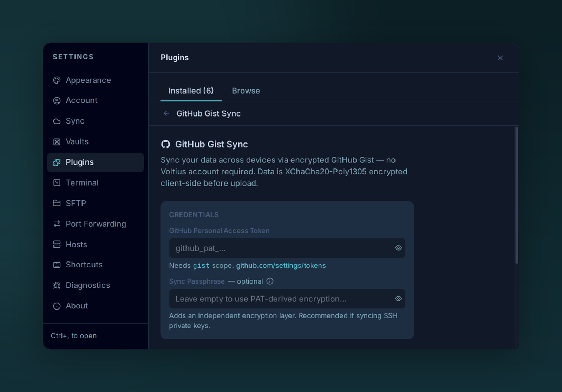Click the Vaults icon in sidebar
The height and width of the screenshot is (392, 562).
(x=57, y=142)
